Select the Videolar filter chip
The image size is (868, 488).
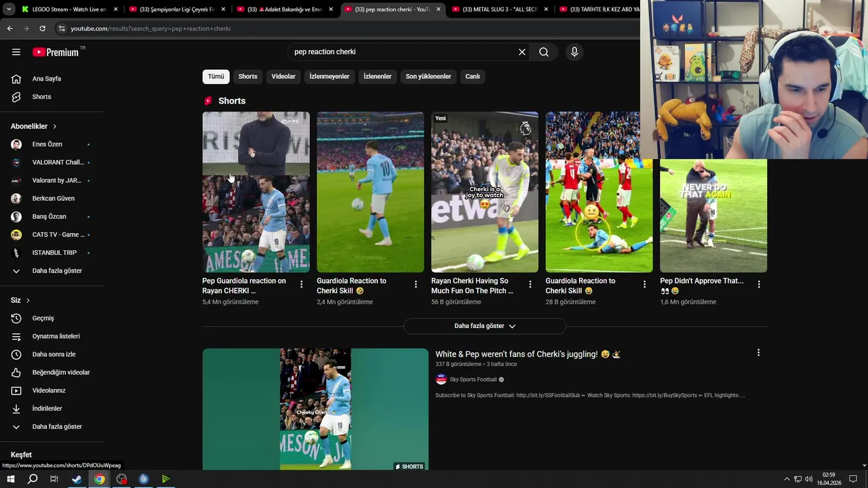coord(283,77)
